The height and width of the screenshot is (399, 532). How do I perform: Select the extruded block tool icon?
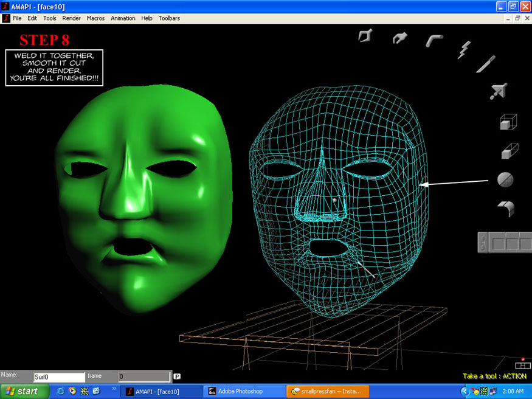click(509, 151)
